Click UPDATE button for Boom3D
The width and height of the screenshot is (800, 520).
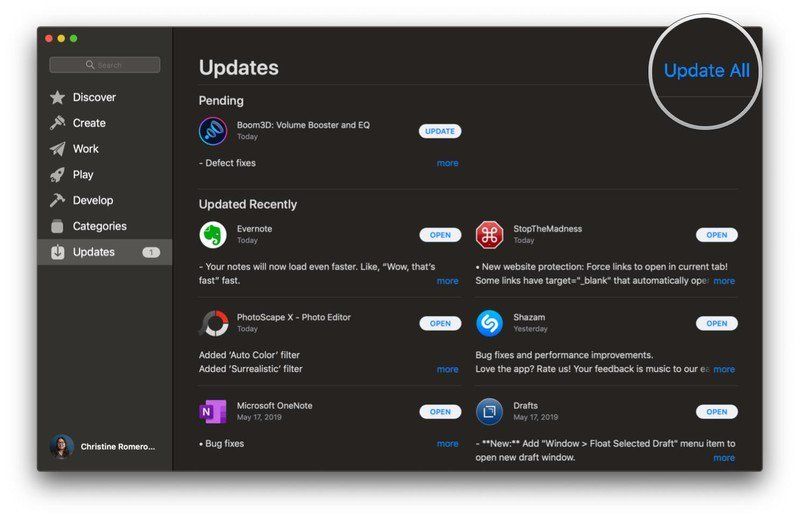(440, 131)
